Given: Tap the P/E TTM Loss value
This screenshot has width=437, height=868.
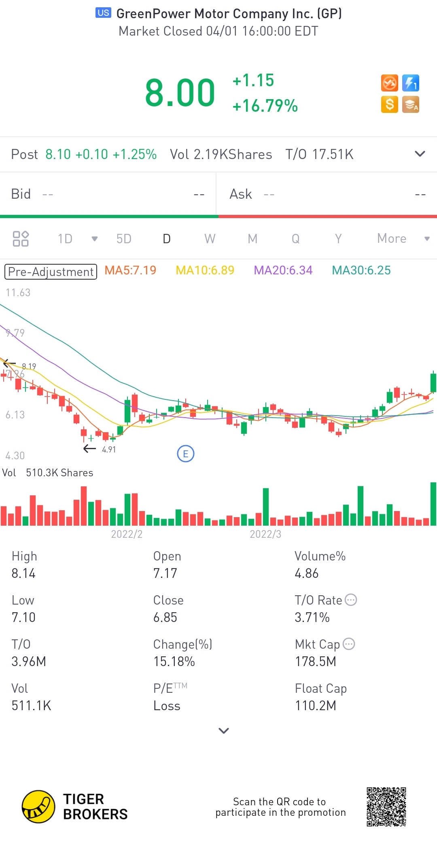Looking at the screenshot, I should [x=167, y=706].
